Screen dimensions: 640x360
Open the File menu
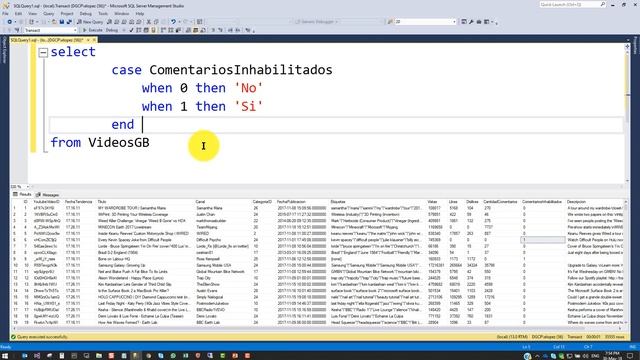click(x=5, y=13)
